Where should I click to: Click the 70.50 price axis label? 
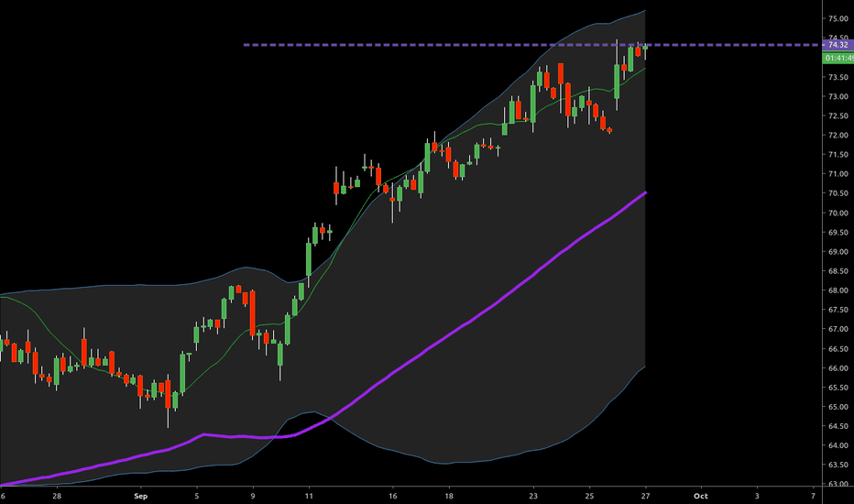838,192
